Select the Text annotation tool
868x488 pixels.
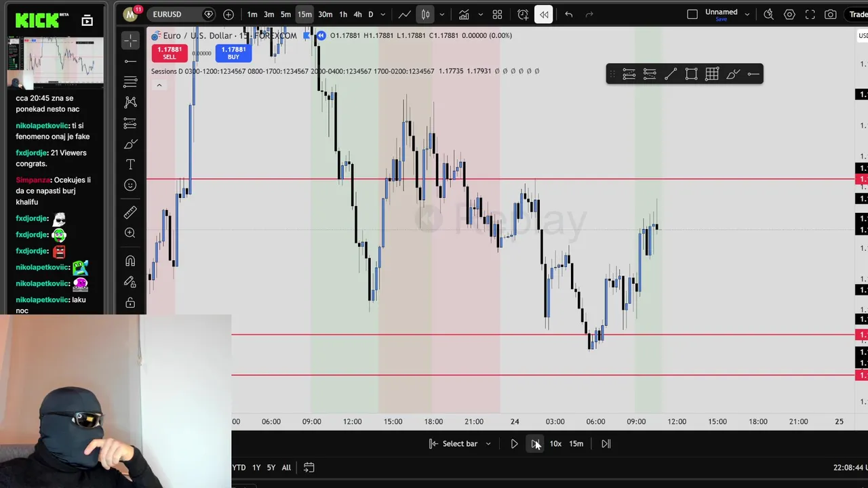tap(131, 165)
